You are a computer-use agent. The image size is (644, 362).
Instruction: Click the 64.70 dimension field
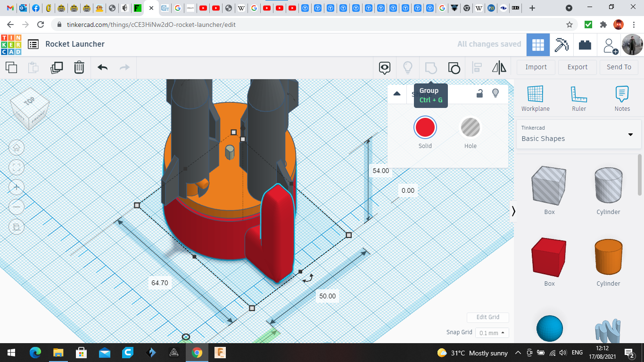pos(160,283)
